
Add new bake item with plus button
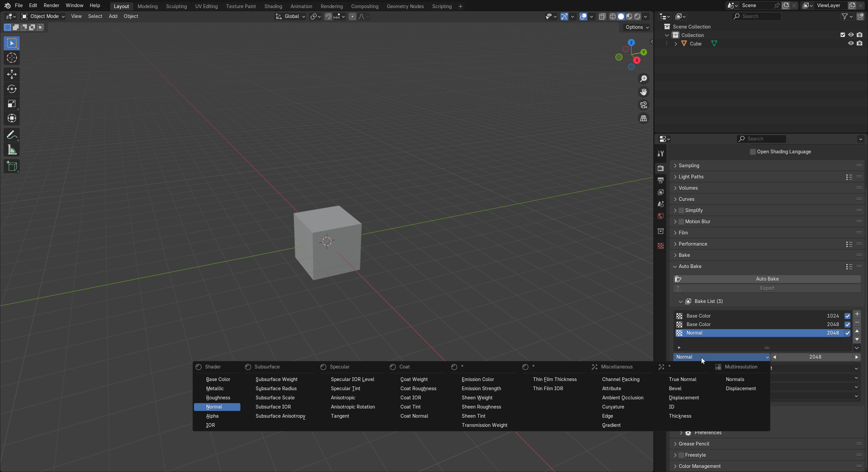[857, 314]
